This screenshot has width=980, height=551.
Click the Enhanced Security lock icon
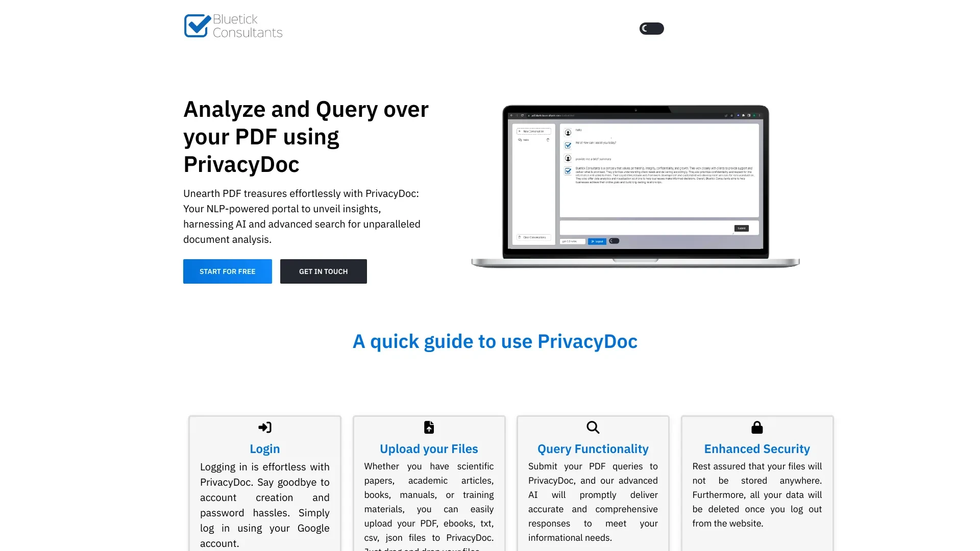[756, 427]
